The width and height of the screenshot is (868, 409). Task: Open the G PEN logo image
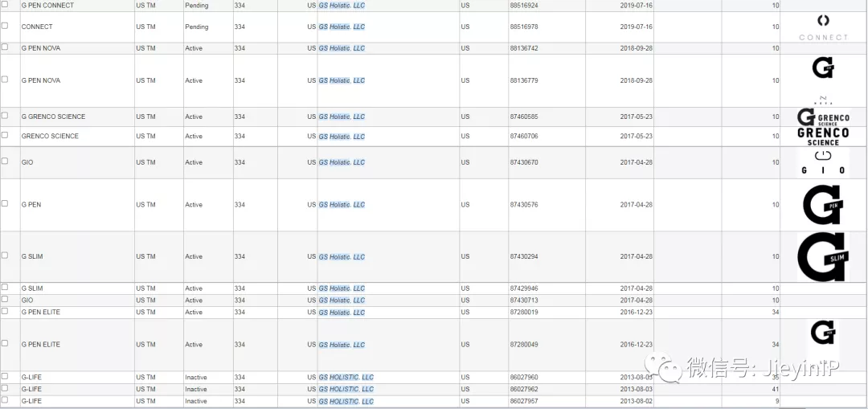823,204
